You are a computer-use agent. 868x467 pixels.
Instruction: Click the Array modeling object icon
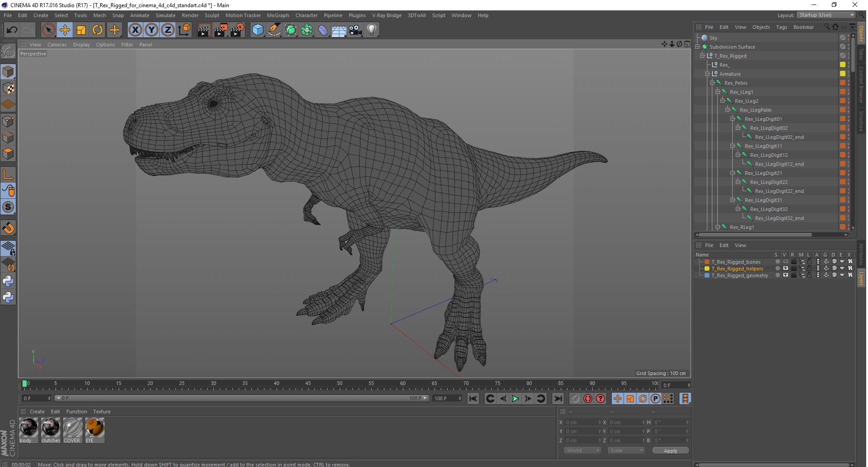click(307, 30)
